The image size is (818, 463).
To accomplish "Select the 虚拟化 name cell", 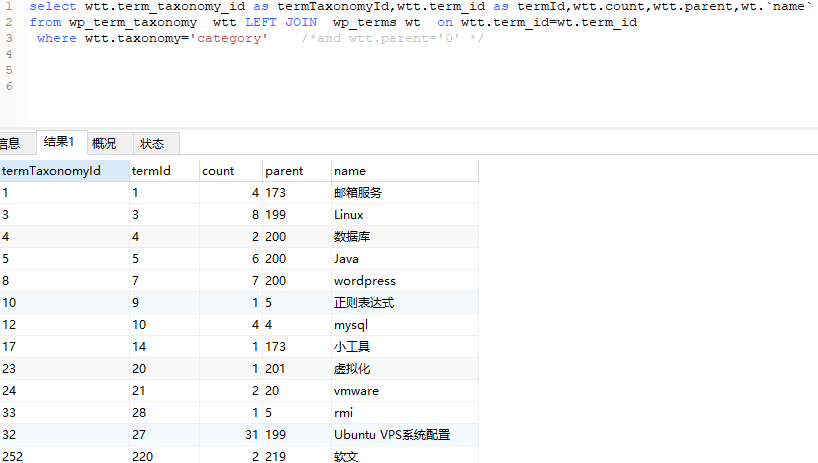I will click(405, 369).
